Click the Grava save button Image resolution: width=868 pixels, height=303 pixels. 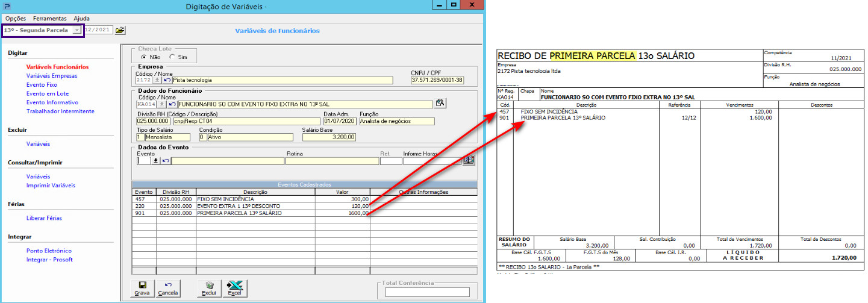142,289
